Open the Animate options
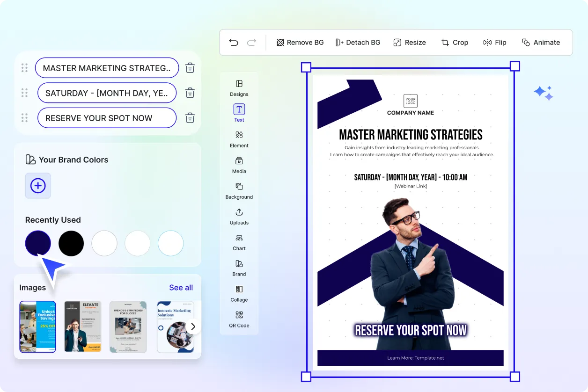588x392 pixels. tap(541, 42)
